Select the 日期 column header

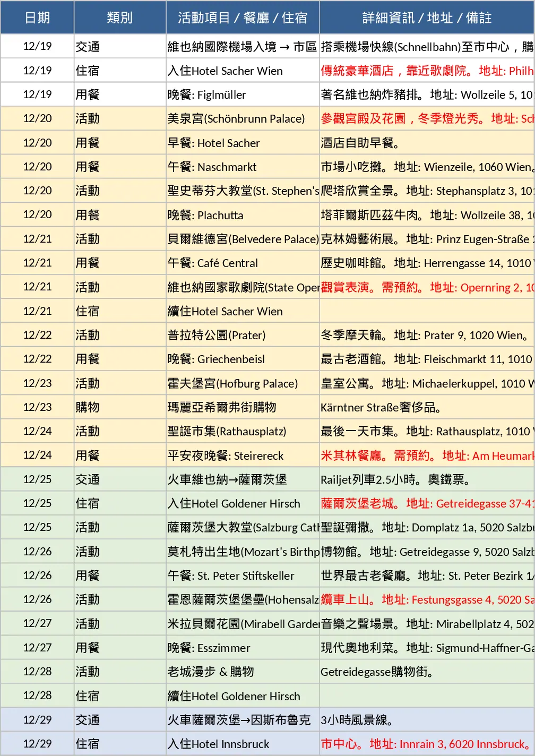click(x=37, y=18)
